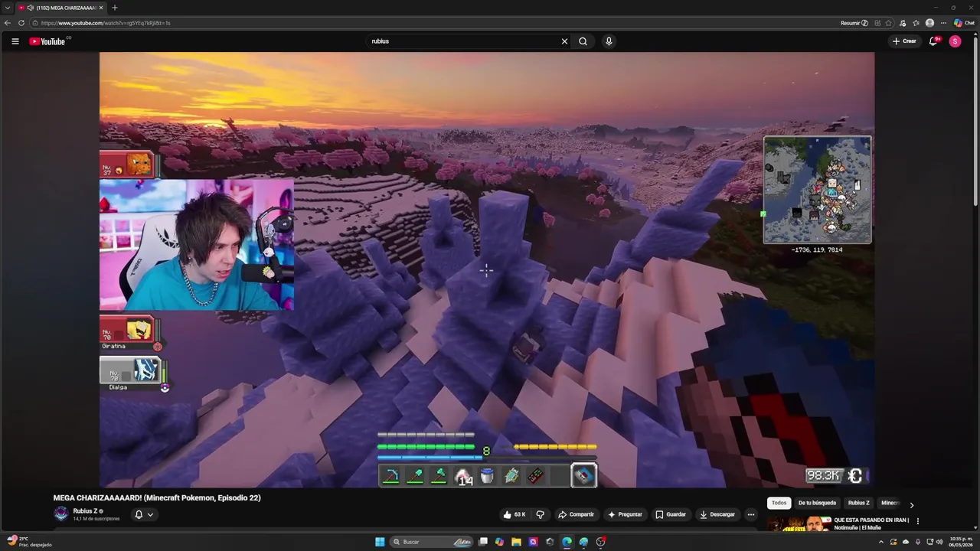Open Microsoft Edge from taskbar

567,542
